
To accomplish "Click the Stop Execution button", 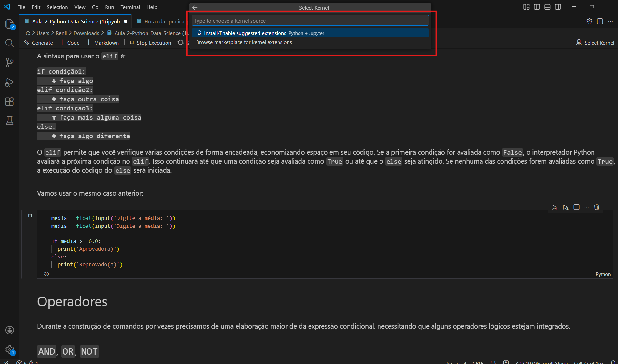I will [150, 43].
